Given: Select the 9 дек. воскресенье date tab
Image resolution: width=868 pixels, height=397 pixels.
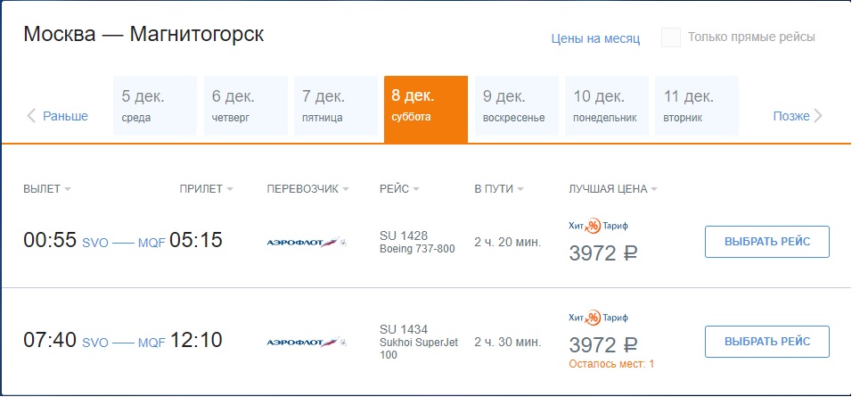Looking at the screenshot, I should coord(517,106).
